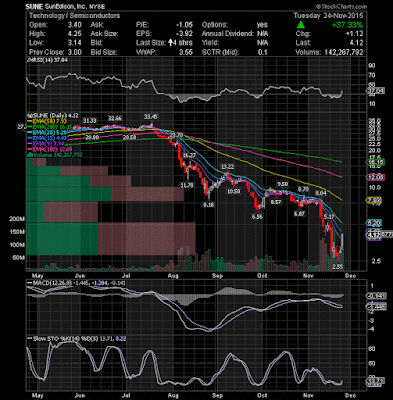The width and height of the screenshot is (393, 400).
Task: Click the 8.57 price label
Action: click(x=276, y=202)
